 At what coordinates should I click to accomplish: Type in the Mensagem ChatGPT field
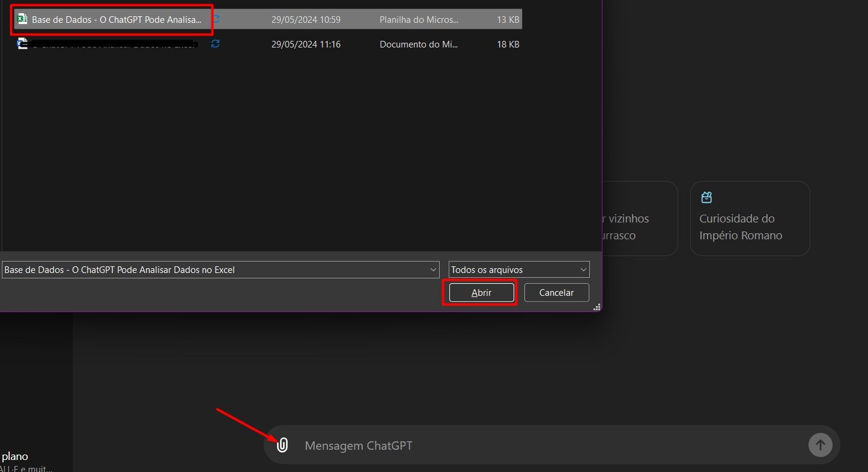(x=553, y=446)
